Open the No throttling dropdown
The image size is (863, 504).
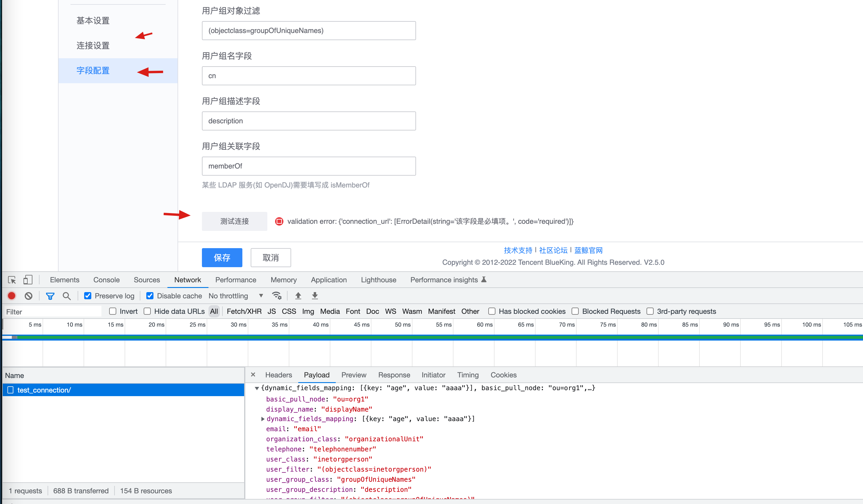click(x=236, y=296)
